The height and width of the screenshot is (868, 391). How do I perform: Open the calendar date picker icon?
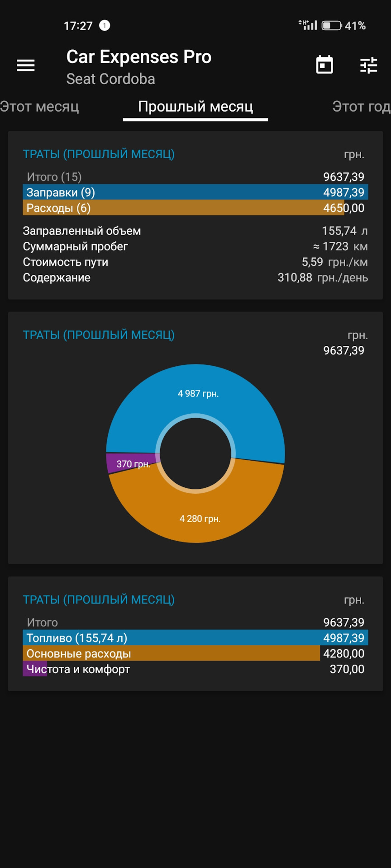(324, 65)
